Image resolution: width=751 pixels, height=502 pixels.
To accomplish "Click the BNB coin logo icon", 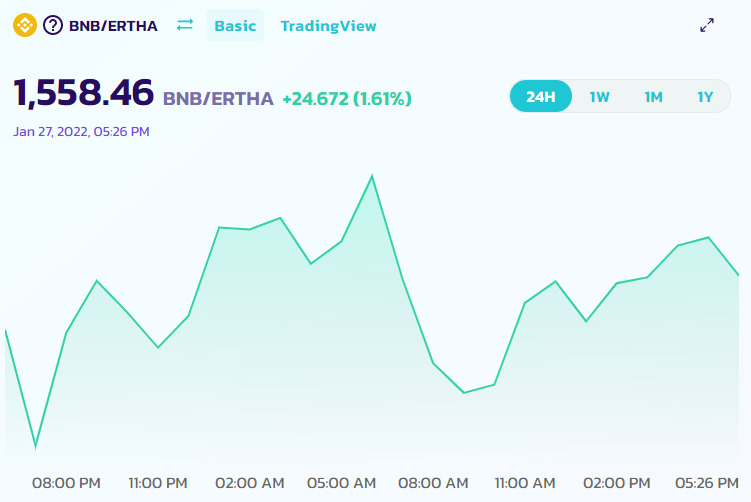I will click(x=25, y=25).
